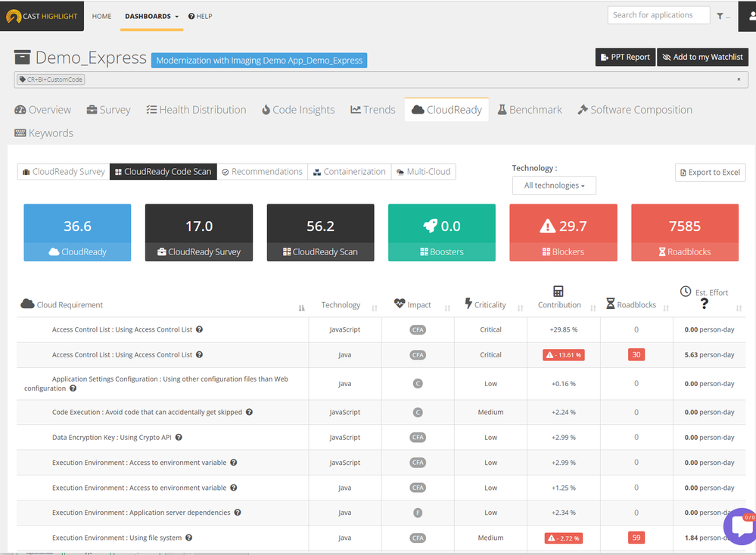Click the +29.85 % contribution value
The width and height of the screenshot is (756, 555).
coord(564,329)
